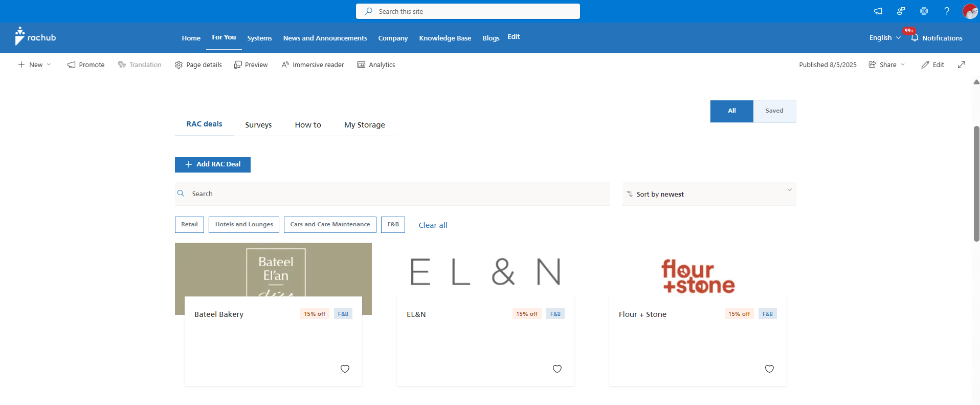The image size is (980, 405).
Task: Click the EL&N deal title text
Action: coord(416,314)
